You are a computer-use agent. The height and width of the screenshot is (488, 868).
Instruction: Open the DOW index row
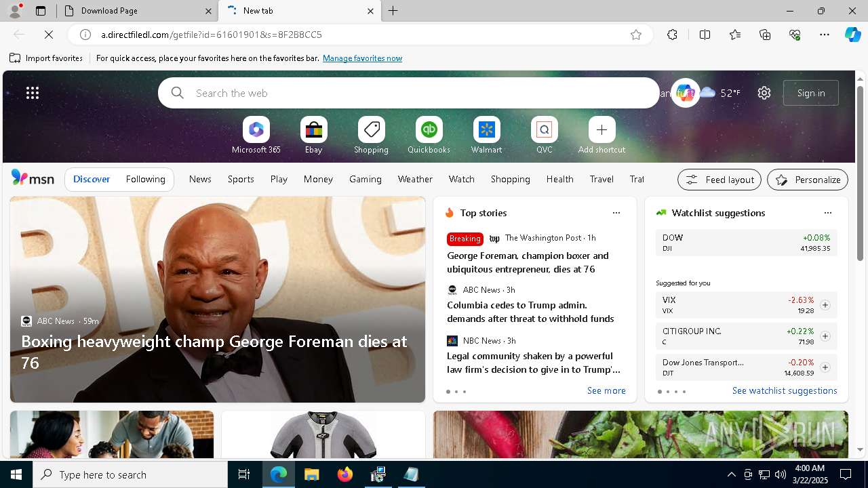(x=746, y=243)
